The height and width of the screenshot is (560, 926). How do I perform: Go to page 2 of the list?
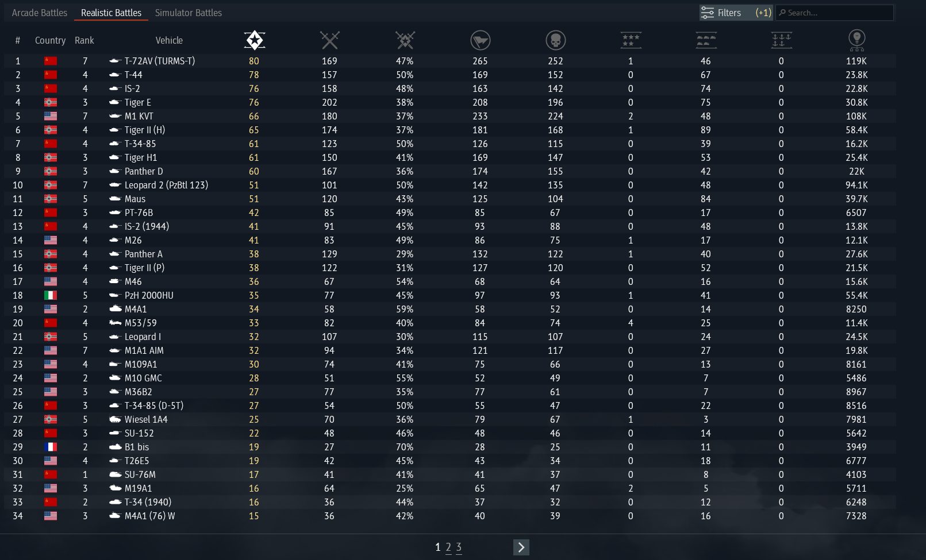[448, 547]
